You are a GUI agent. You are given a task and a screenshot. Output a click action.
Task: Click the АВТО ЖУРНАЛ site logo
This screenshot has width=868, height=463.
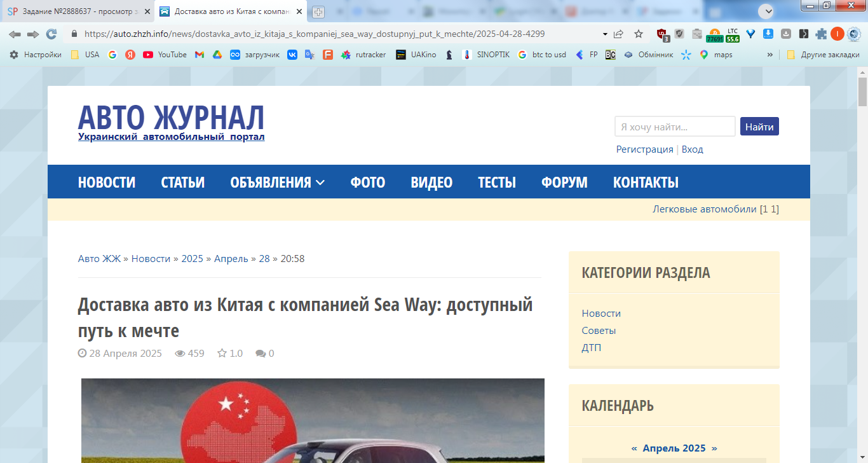coord(171,118)
